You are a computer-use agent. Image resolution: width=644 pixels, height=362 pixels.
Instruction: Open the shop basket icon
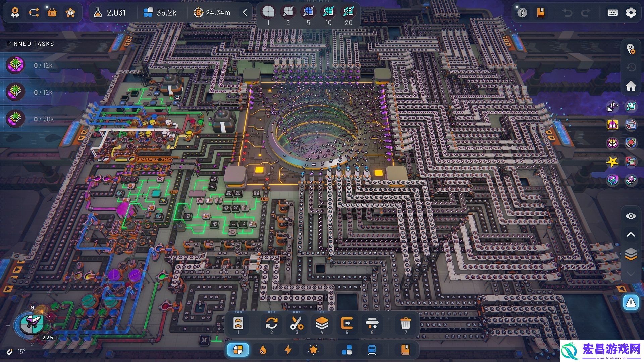52,13
